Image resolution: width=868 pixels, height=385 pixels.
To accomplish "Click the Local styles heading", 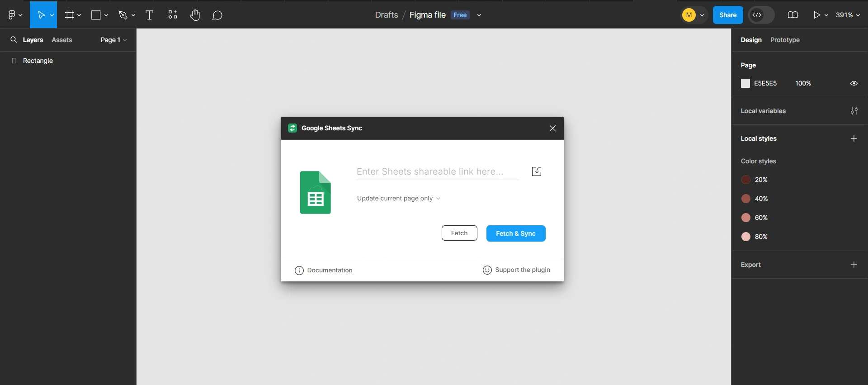I will (759, 138).
